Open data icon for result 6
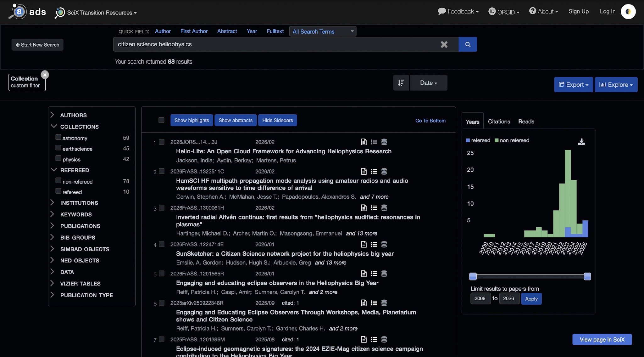This screenshot has width=644, height=357. coord(384,303)
